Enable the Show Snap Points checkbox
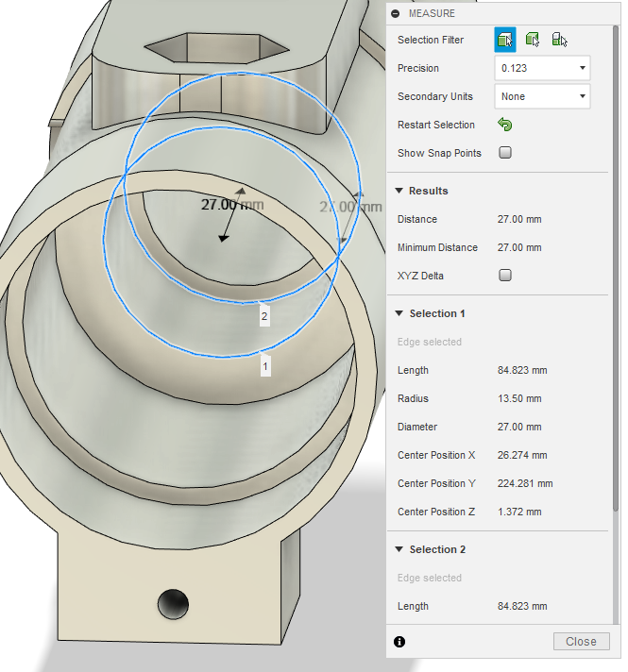 click(x=505, y=153)
